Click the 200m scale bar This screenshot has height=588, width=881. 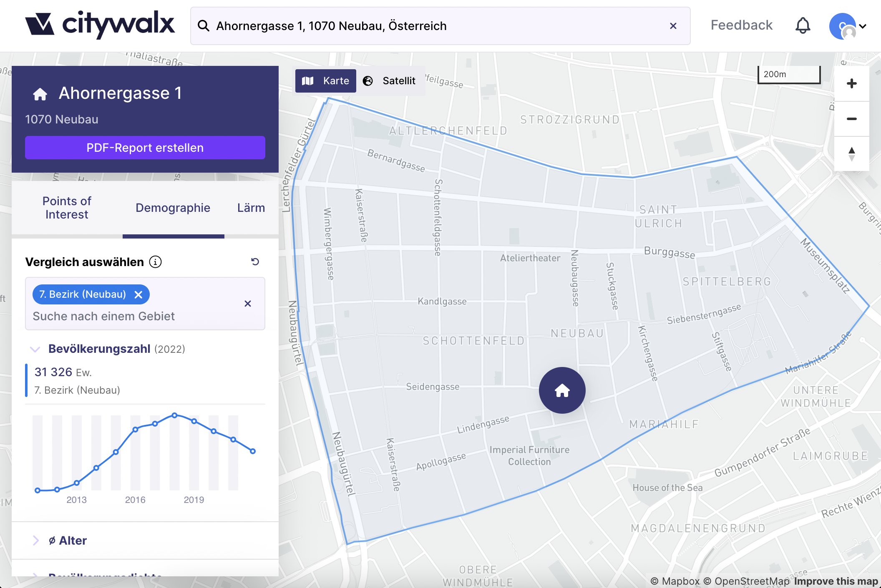[x=789, y=75]
